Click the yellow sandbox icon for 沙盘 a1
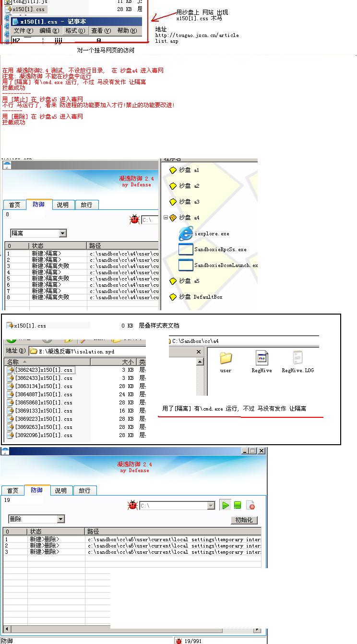The height and width of the screenshot is (644, 357). point(173,170)
